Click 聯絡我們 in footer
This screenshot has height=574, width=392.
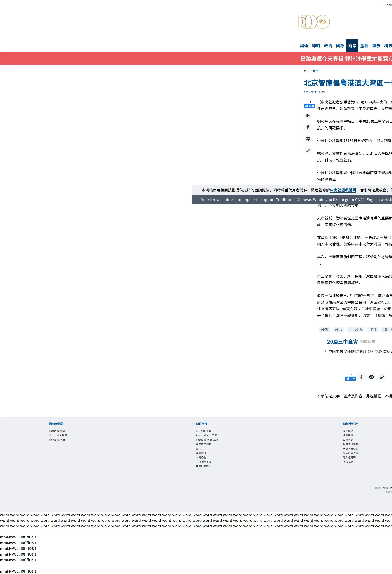(x=348, y=462)
